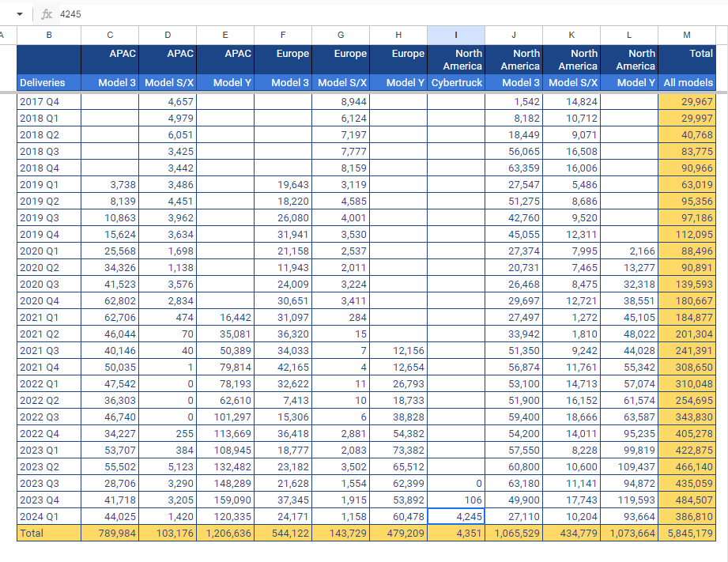Viewport: 728px width, 562px height.
Task: Select the 2020 Q3 row label
Action: coord(49,285)
